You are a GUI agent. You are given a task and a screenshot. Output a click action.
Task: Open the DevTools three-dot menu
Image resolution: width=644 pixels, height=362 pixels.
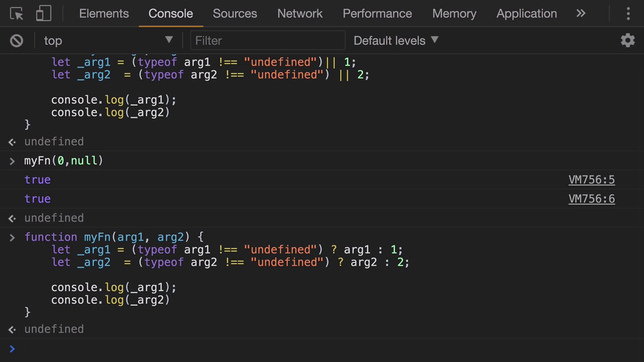click(x=628, y=14)
